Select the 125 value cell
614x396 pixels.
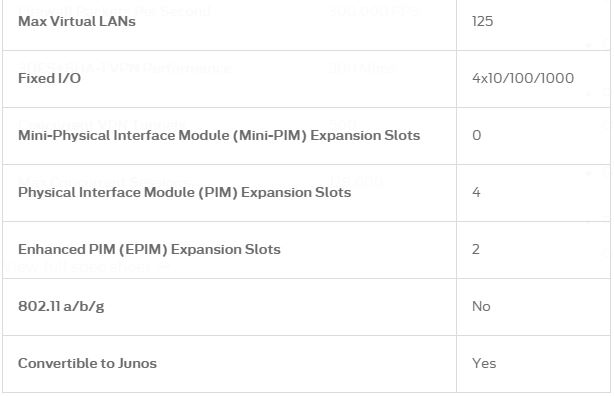(482, 21)
